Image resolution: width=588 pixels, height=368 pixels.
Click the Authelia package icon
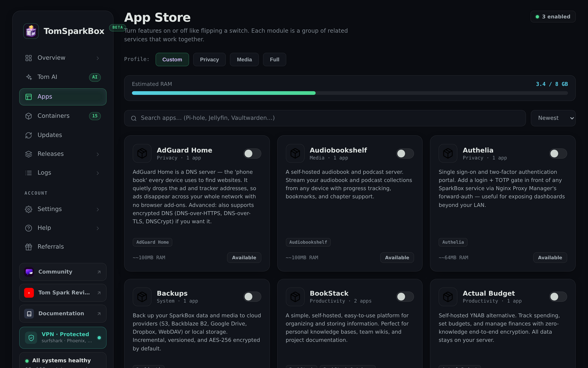[x=448, y=153]
